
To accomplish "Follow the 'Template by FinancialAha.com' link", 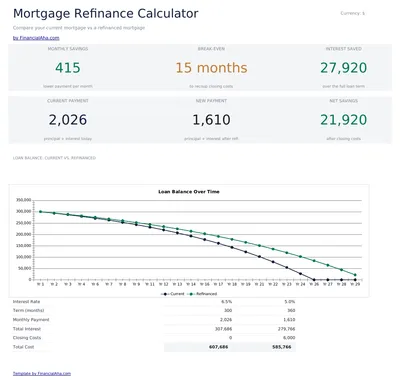I will [x=42, y=373].
